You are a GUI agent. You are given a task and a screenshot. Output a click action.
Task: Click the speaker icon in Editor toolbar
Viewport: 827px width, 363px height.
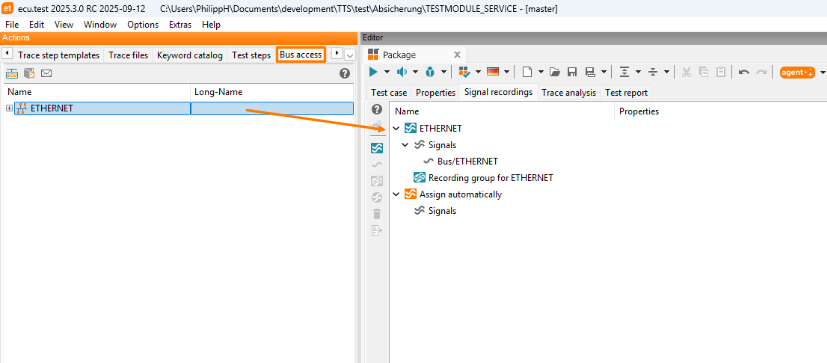(x=402, y=72)
